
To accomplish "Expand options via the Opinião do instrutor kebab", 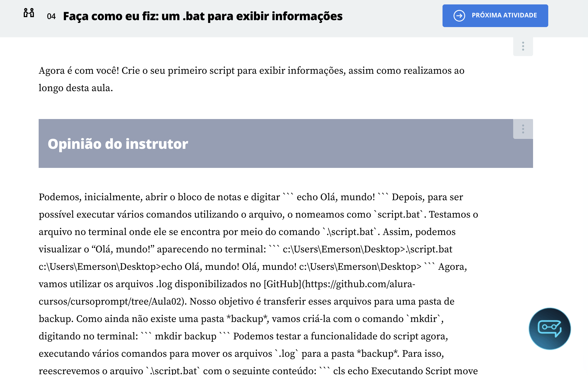I will coord(523,129).
